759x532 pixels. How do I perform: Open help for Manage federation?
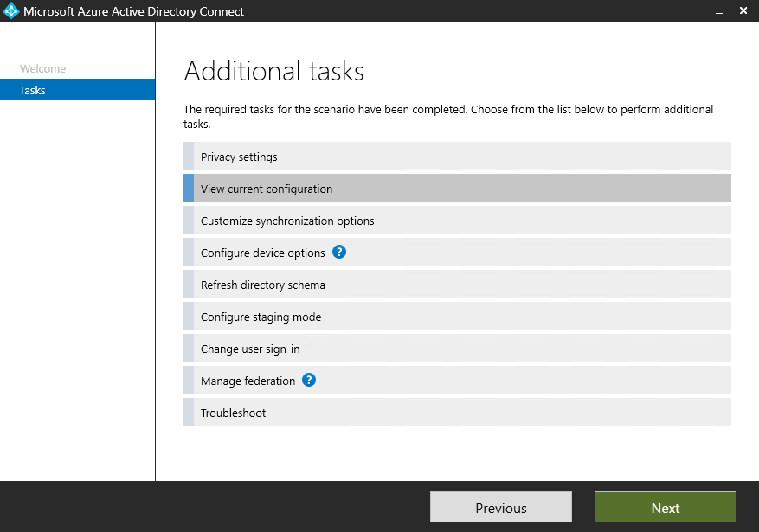[309, 380]
